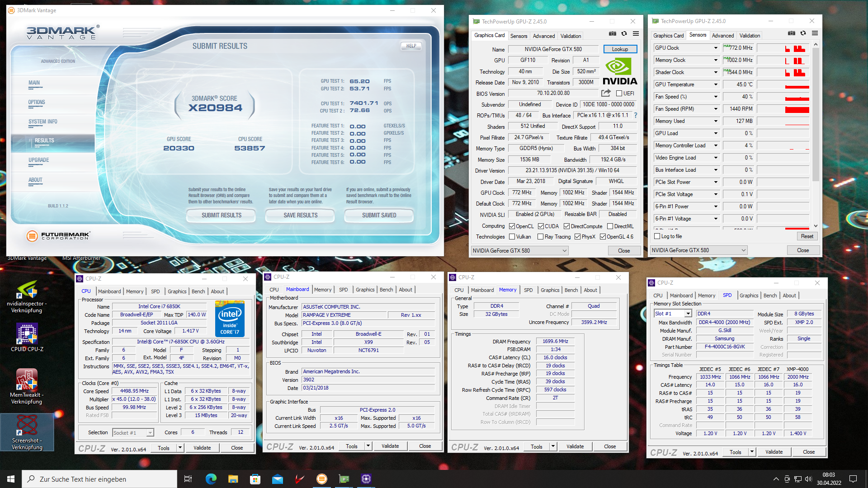Toggle the Ray Tracing checkbox
Screen dimensions: 868x488
[540, 237]
